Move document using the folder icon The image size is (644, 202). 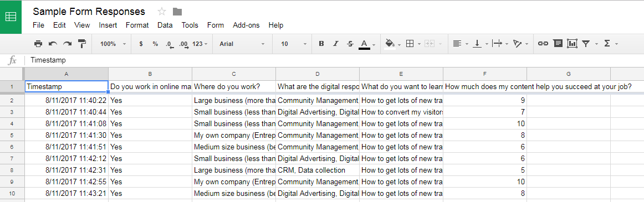pyautogui.click(x=177, y=12)
